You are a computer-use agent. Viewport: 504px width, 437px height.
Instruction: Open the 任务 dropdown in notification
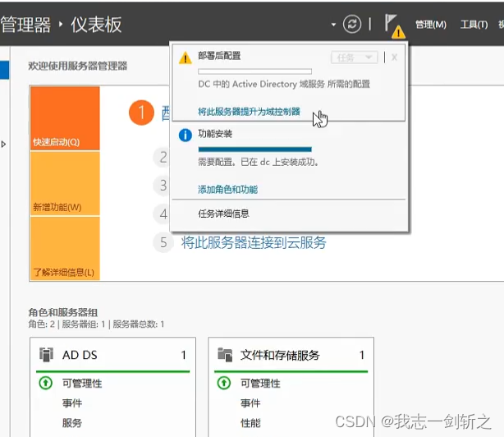(355, 57)
